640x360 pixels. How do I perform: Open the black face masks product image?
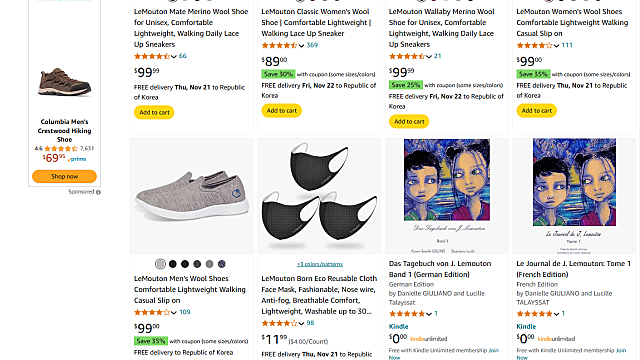click(319, 196)
